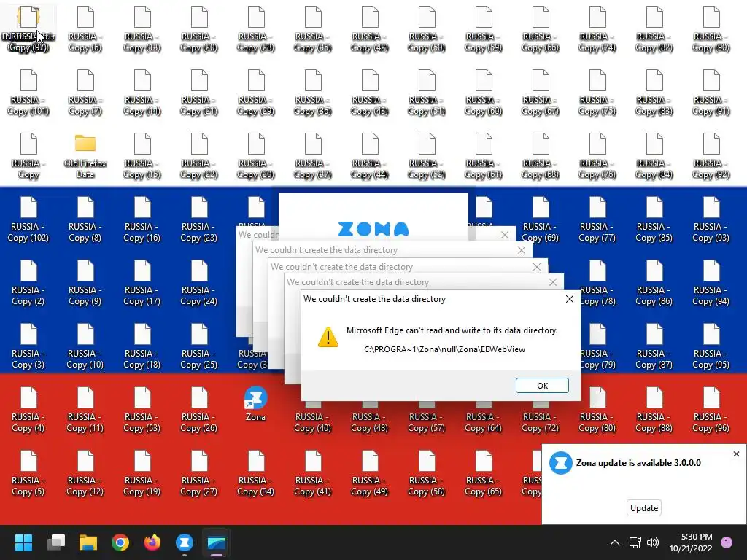Close the second stacked error dialog
The height and width of the screenshot is (560, 747).
point(553,282)
